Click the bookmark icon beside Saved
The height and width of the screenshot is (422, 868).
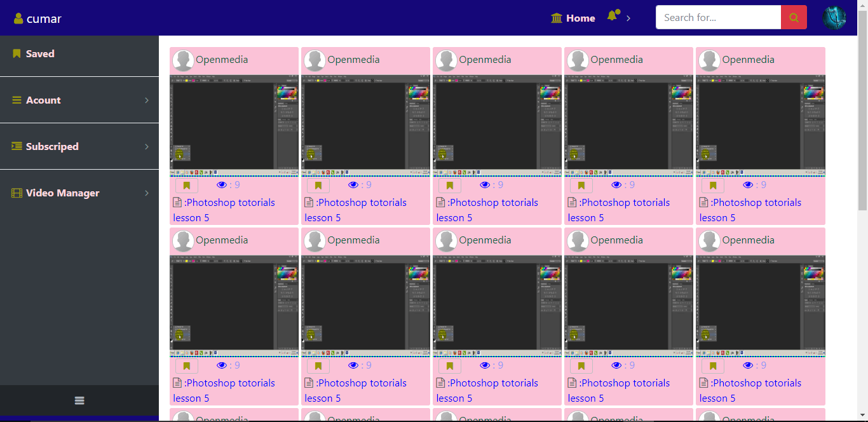[17, 53]
